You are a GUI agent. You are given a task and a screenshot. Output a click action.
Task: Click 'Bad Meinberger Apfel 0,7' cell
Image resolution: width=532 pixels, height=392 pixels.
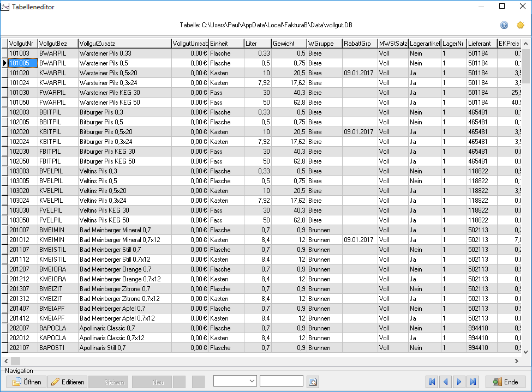125,309
